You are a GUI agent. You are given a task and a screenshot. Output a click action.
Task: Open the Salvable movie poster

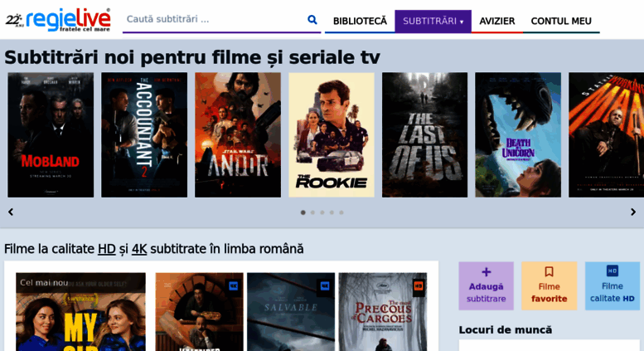[291, 311]
